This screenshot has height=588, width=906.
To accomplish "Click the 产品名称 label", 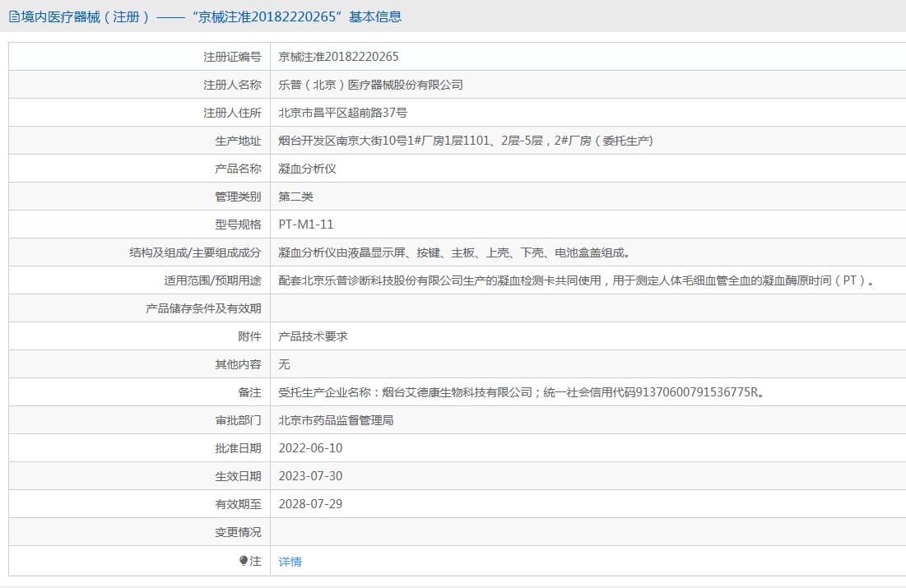I will 238,169.
